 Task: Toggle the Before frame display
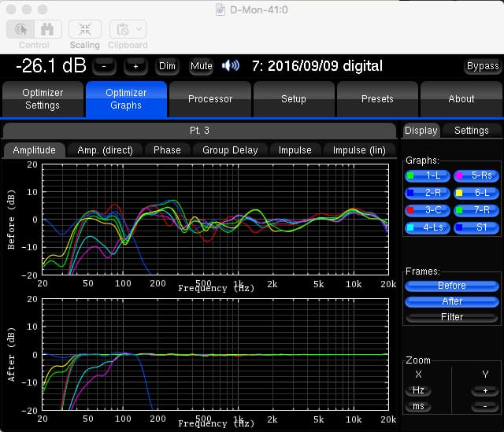tap(452, 286)
